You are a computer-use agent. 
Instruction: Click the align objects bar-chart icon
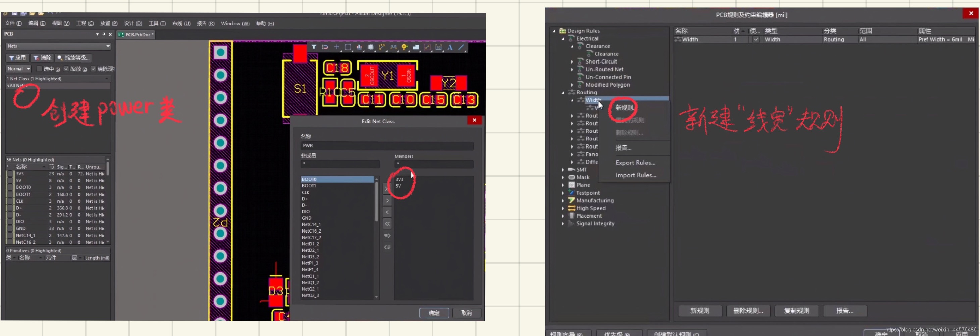click(x=359, y=47)
